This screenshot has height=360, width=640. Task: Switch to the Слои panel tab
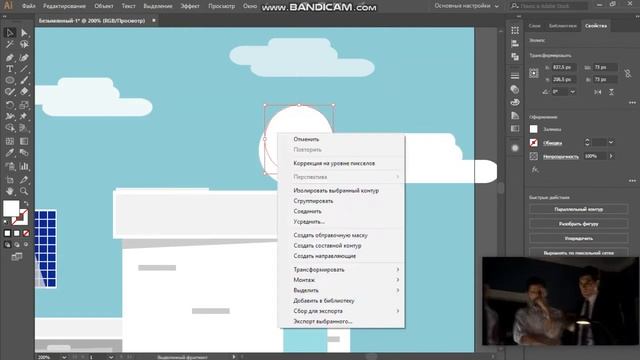pos(534,26)
